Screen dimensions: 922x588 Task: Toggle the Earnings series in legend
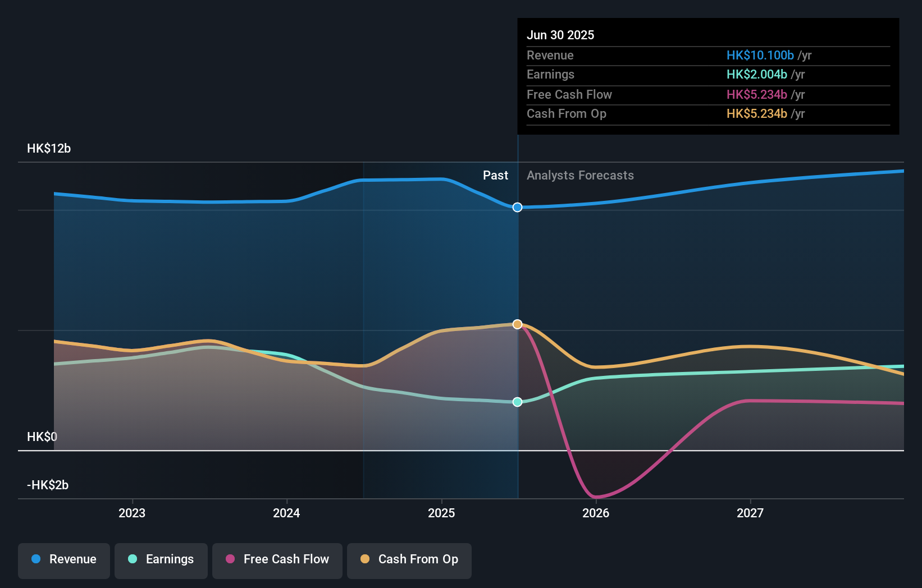161,561
